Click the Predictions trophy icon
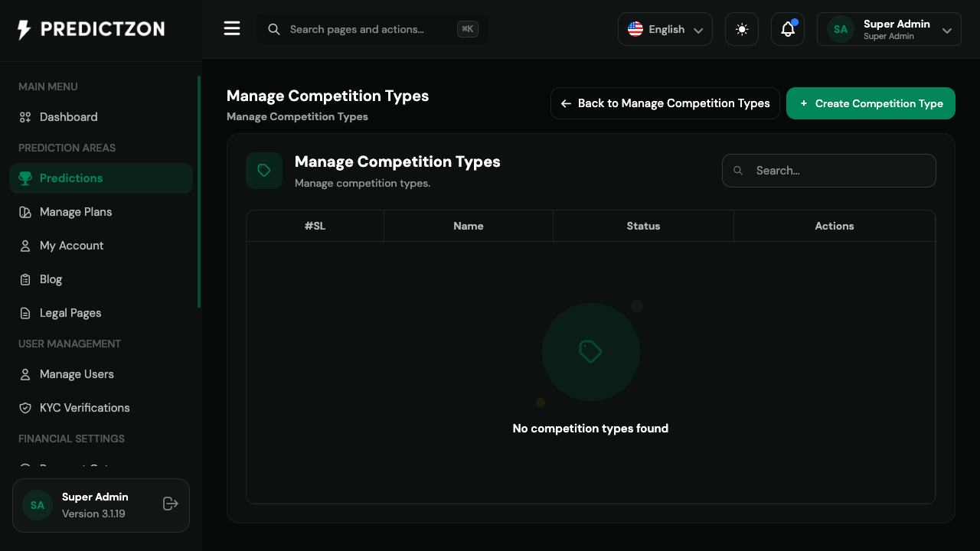This screenshot has width=980, height=551. [x=25, y=178]
